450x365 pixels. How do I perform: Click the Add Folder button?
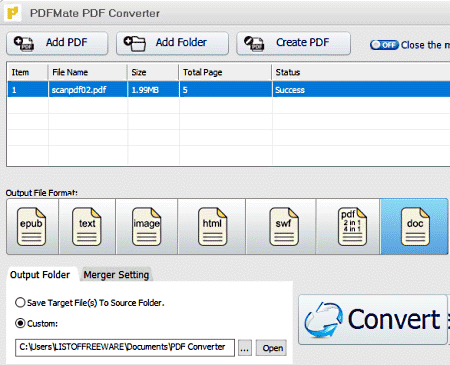tap(172, 43)
